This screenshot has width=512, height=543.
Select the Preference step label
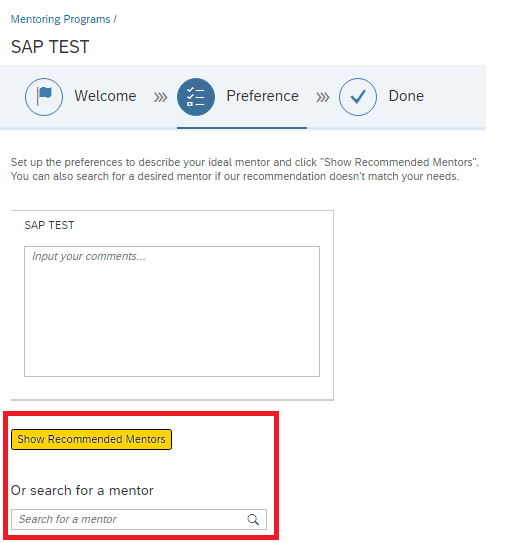point(262,96)
